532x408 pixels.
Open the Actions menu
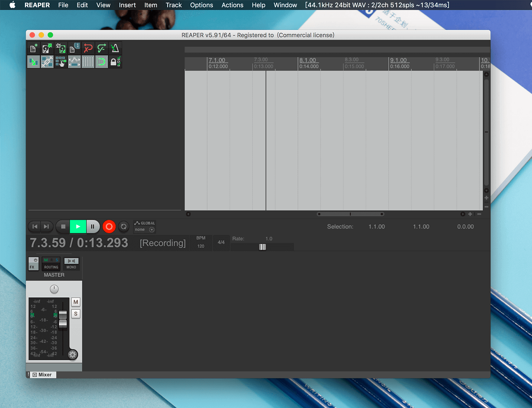pos(232,5)
